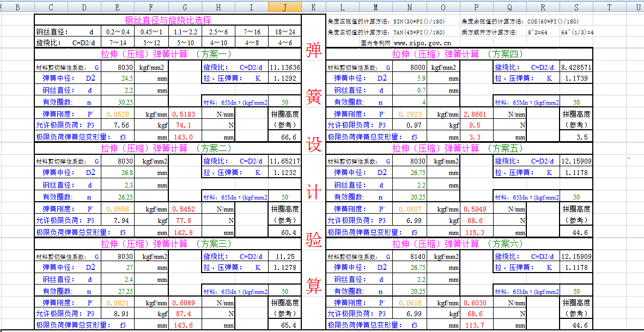Select the red stiffness value 0.5452

click(x=184, y=209)
